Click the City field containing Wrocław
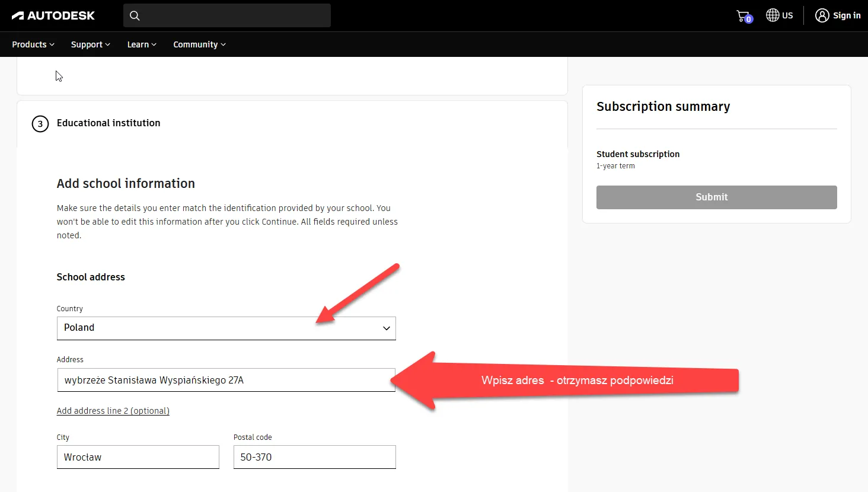 [138, 457]
